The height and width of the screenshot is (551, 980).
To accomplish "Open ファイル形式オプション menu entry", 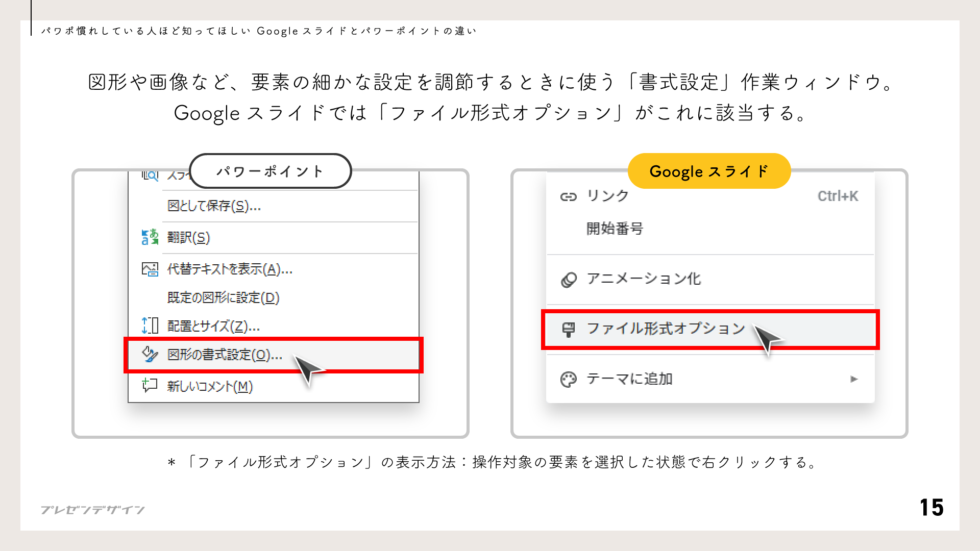I will (x=710, y=329).
